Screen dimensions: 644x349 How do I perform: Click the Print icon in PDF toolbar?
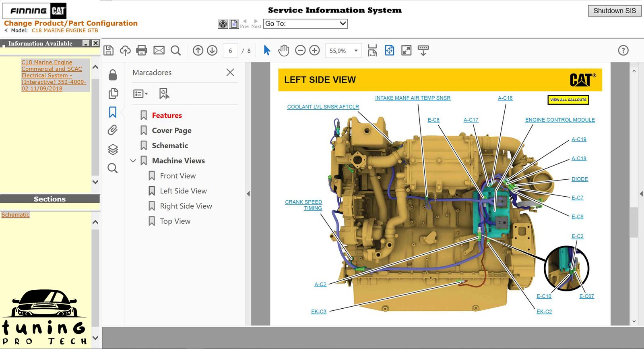(142, 50)
